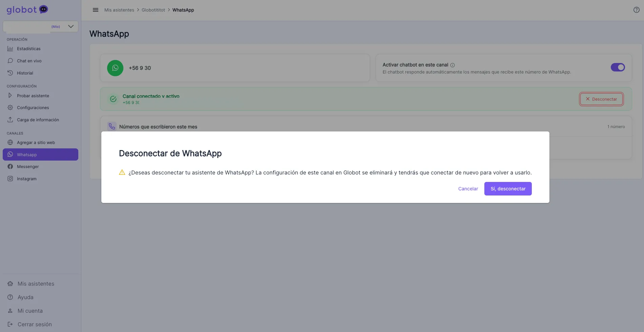Open Chat en vivo in the sidebar

40,61
